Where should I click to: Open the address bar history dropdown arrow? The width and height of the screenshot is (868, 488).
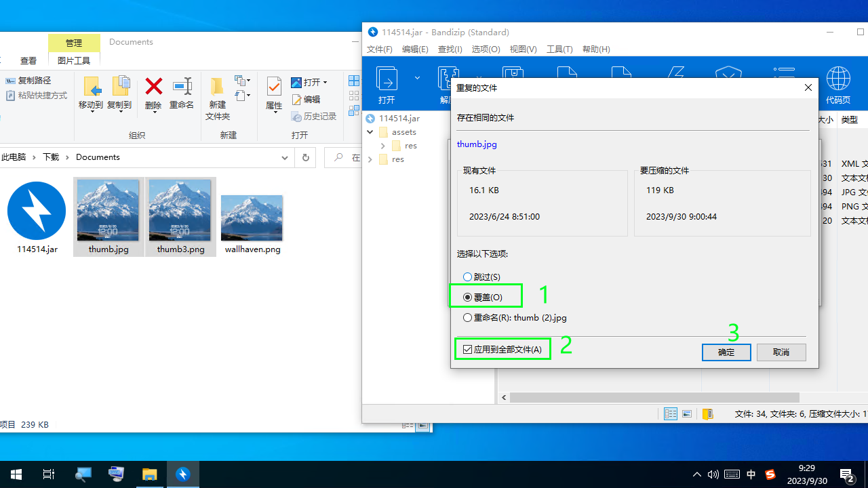tap(285, 157)
